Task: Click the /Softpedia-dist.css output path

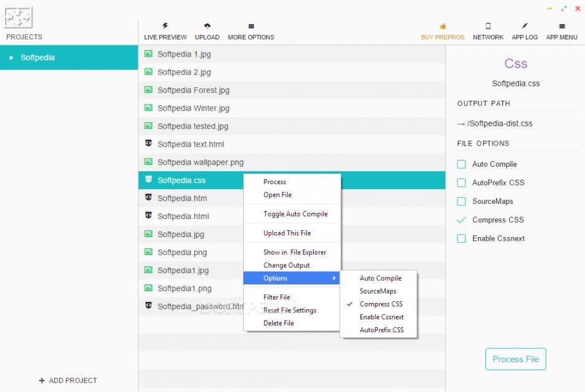Action: click(x=500, y=123)
